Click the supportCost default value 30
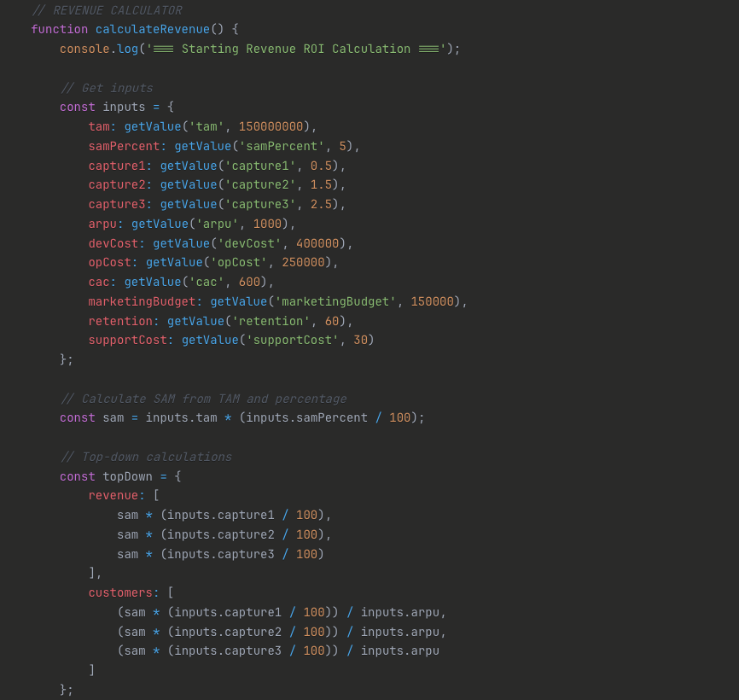The width and height of the screenshot is (739, 700). [x=361, y=341]
